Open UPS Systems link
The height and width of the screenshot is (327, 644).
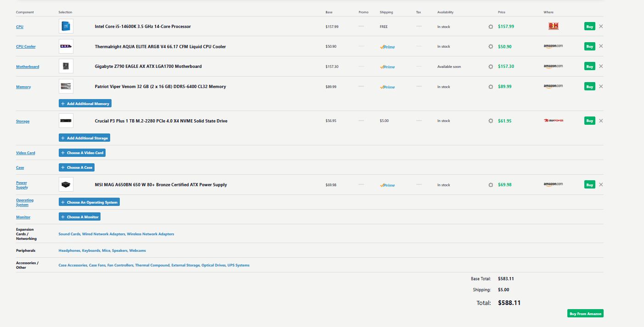tap(239, 265)
